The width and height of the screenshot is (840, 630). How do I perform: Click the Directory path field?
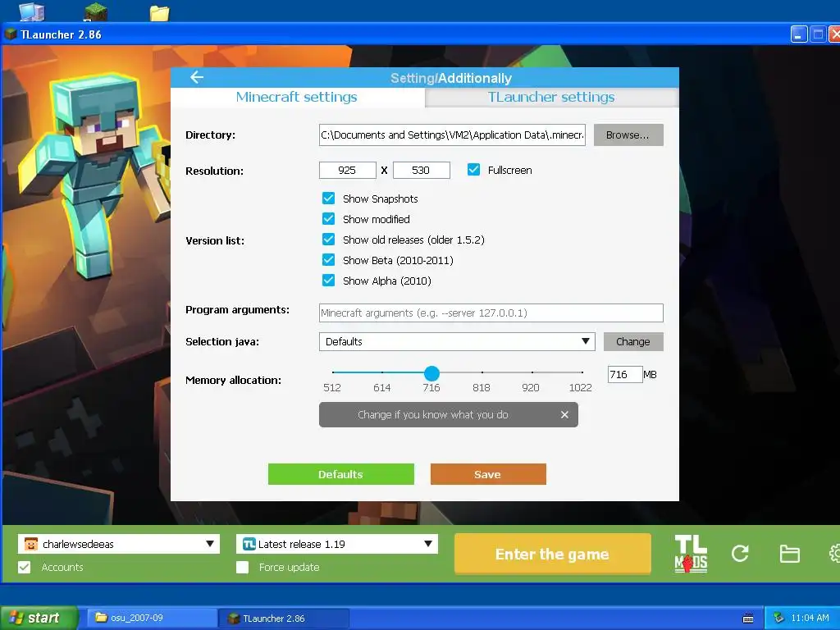coord(452,135)
